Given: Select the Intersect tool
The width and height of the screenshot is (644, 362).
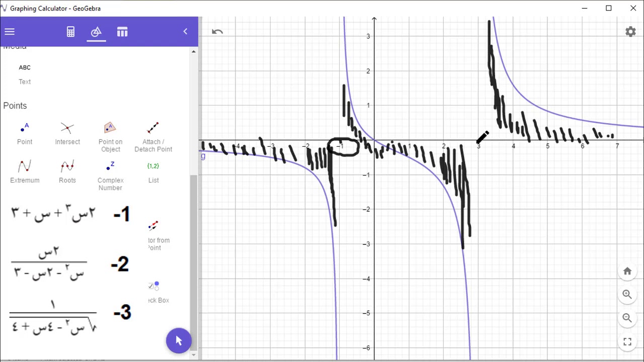Looking at the screenshot, I should [67, 133].
